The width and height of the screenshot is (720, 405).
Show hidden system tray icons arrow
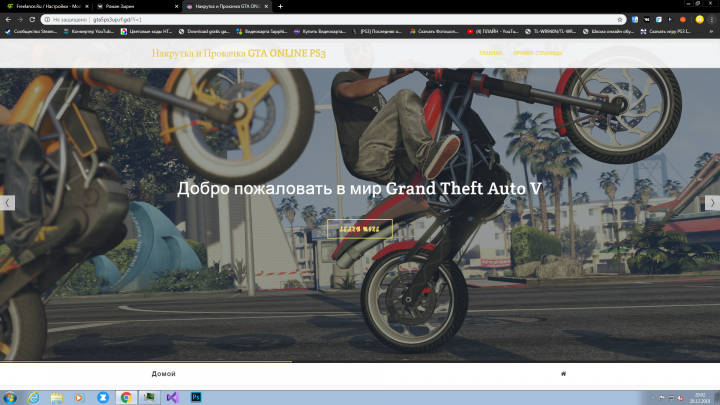click(653, 398)
